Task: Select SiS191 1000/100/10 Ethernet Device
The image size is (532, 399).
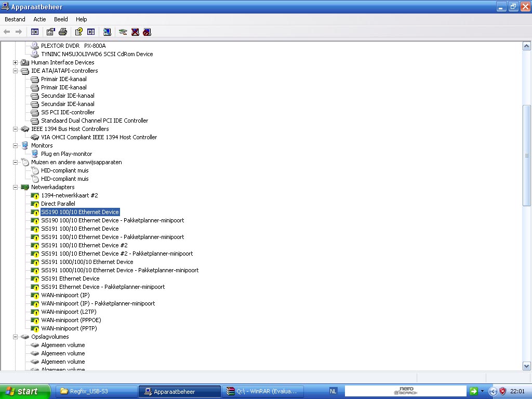Action: click(x=87, y=262)
